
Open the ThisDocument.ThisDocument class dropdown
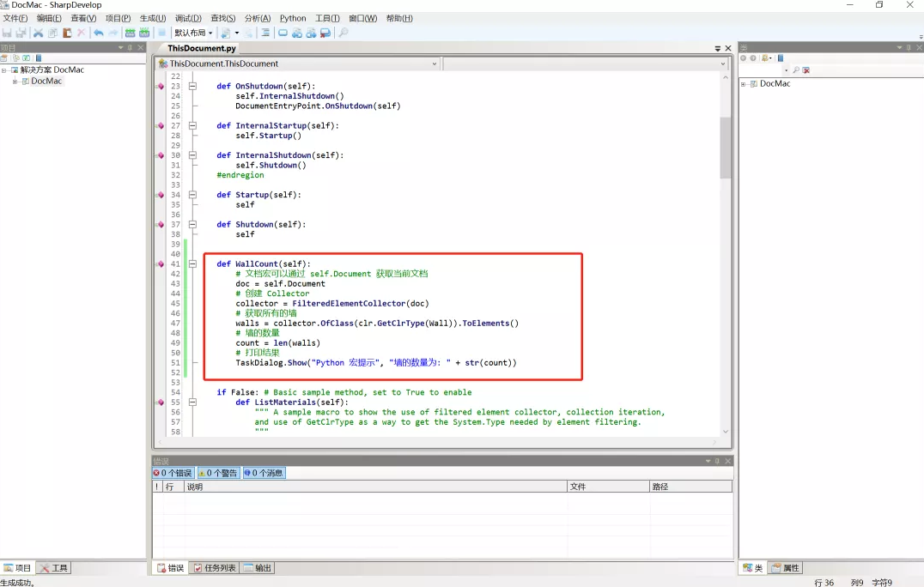pyautogui.click(x=434, y=64)
